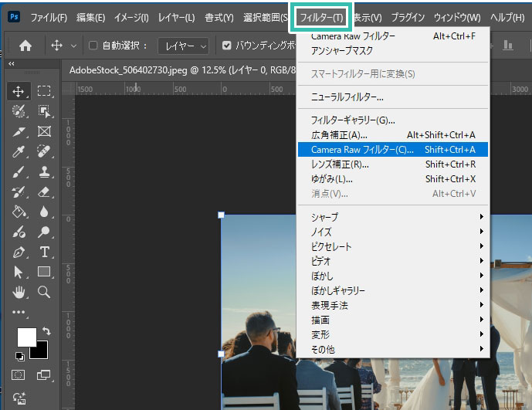Select the Horizontal Type tool
The height and width of the screenshot is (410, 532).
coord(44,252)
